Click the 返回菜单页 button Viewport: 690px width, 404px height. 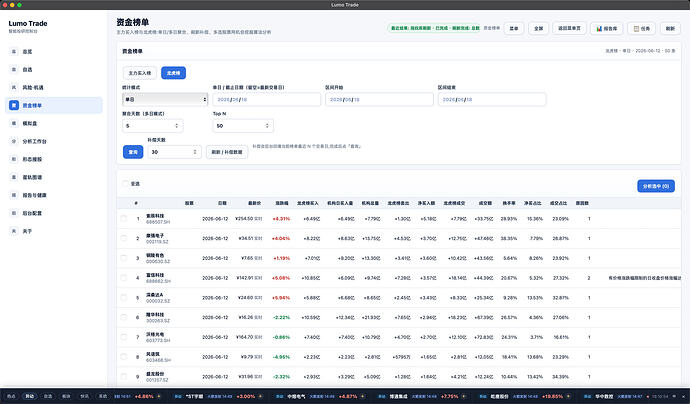[x=569, y=29]
